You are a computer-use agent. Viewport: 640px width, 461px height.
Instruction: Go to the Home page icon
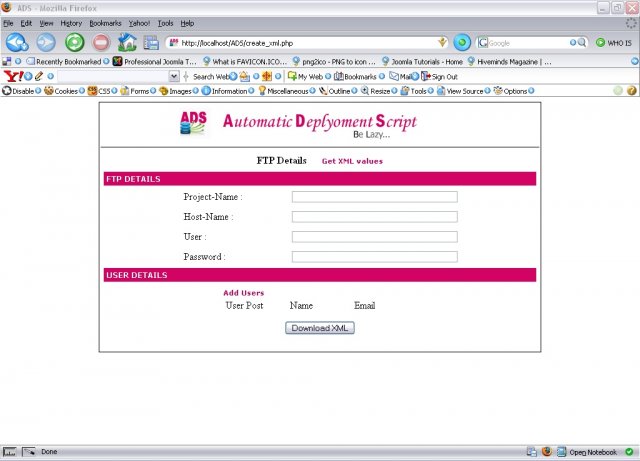[x=127, y=43]
